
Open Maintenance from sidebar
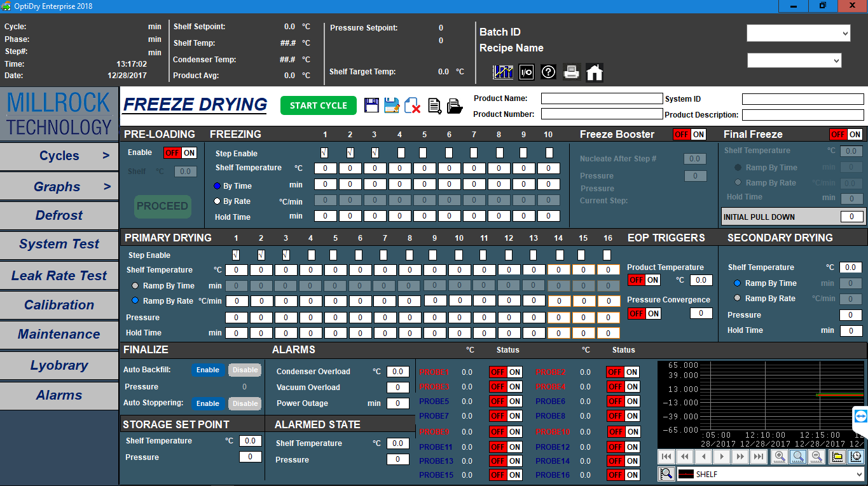pyautogui.click(x=59, y=334)
